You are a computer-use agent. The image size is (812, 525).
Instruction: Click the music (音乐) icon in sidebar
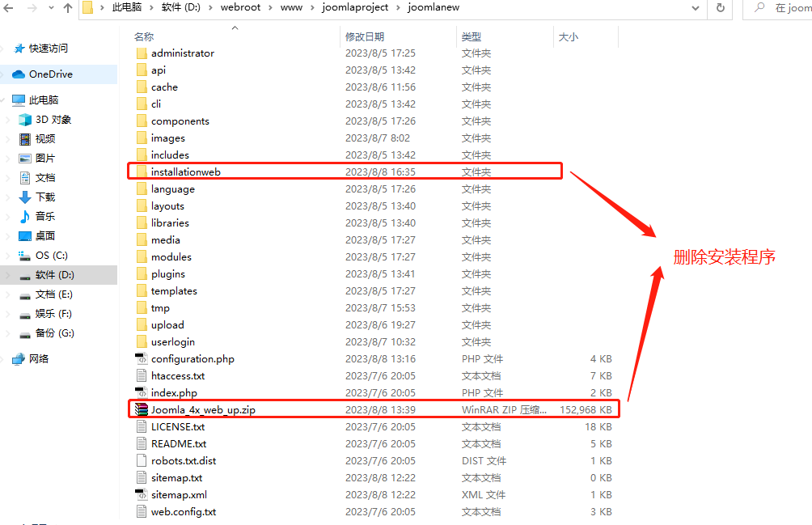coord(25,217)
